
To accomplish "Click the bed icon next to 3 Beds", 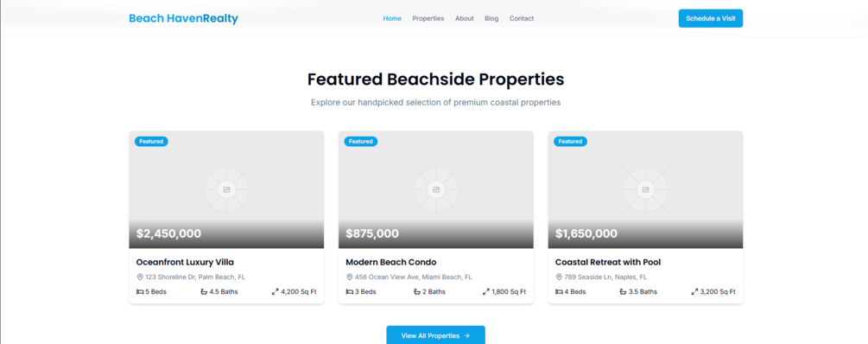I will click(x=349, y=291).
